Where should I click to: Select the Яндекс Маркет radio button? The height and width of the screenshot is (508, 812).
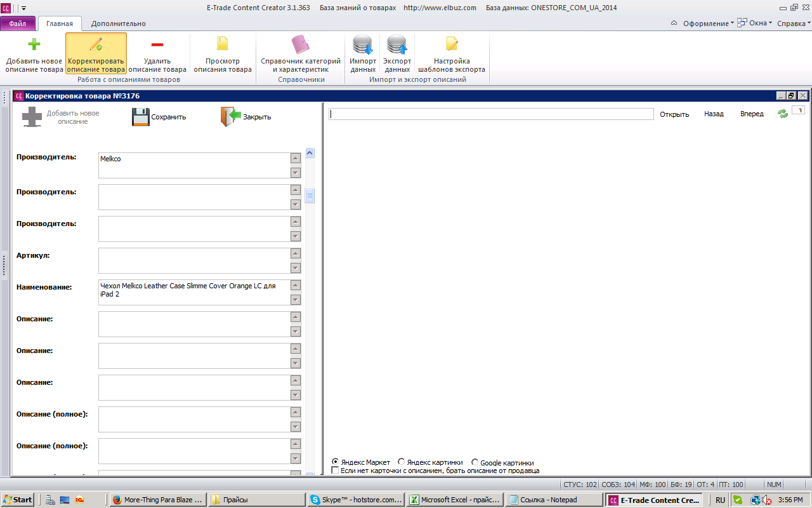tap(336, 462)
